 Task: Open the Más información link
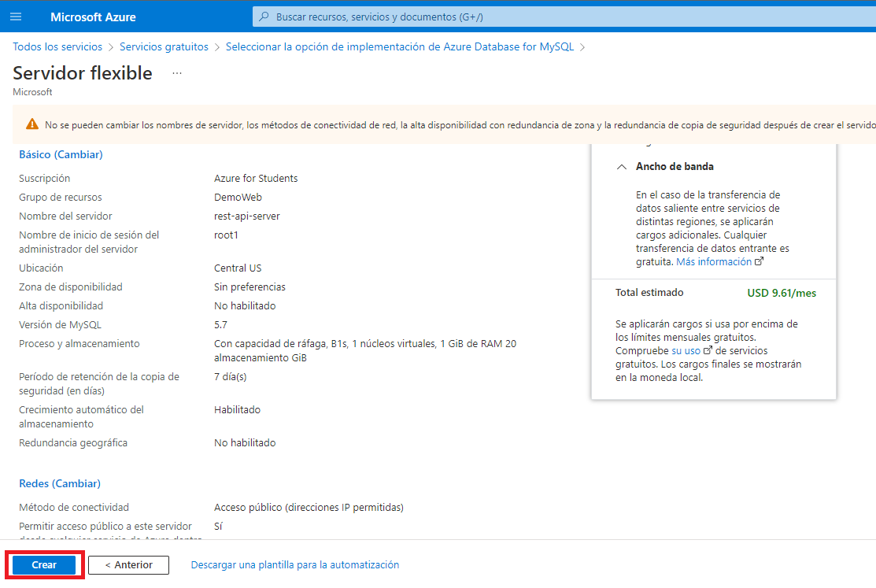tap(714, 261)
